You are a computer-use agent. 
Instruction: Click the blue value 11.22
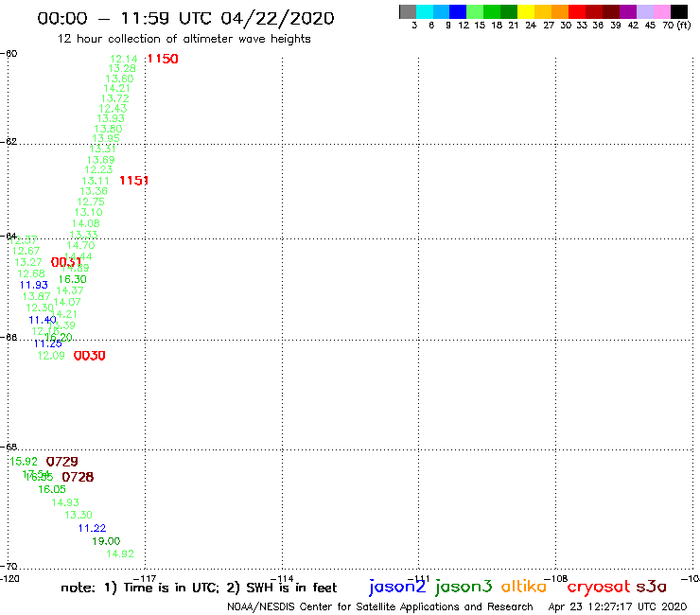click(x=92, y=528)
